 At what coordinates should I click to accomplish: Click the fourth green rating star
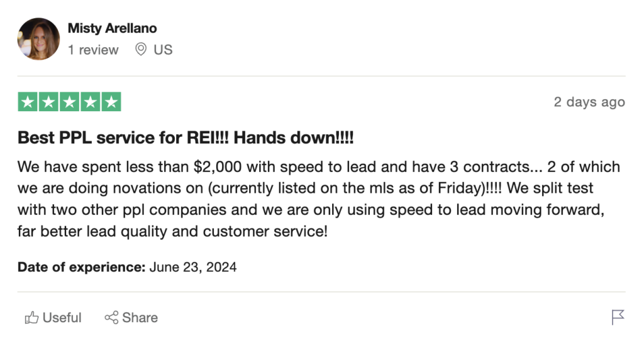[x=90, y=102]
